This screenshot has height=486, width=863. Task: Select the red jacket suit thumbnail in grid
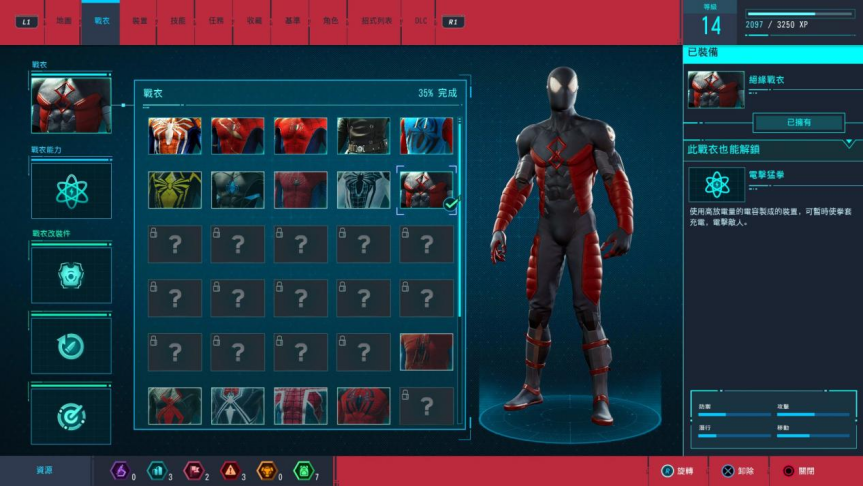[427, 352]
